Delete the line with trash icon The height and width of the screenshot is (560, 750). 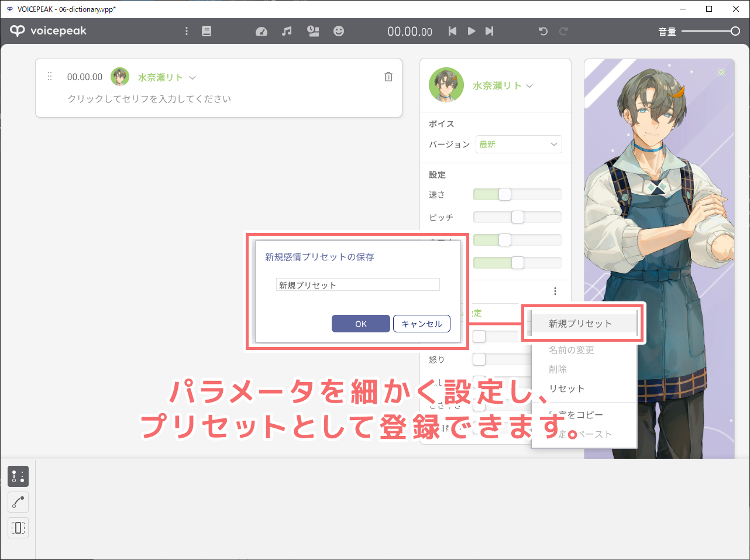coord(388,77)
